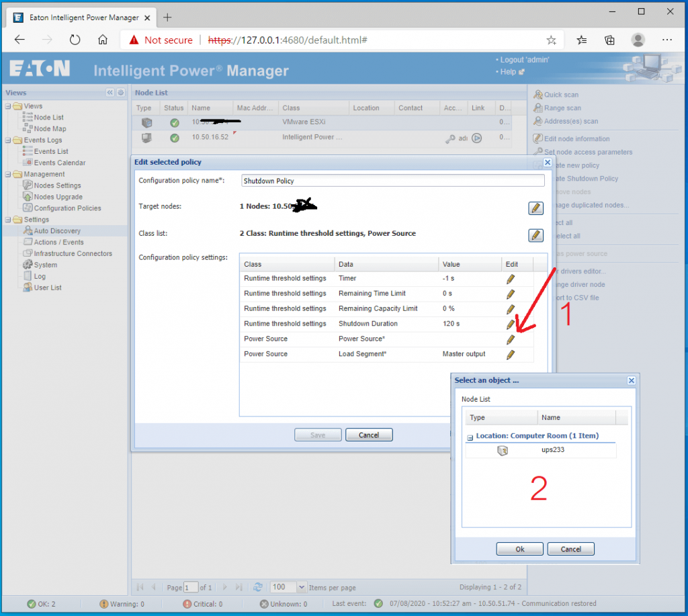Edit the Shutdown Duration pencil icon
The width and height of the screenshot is (688, 616).
[511, 324]
